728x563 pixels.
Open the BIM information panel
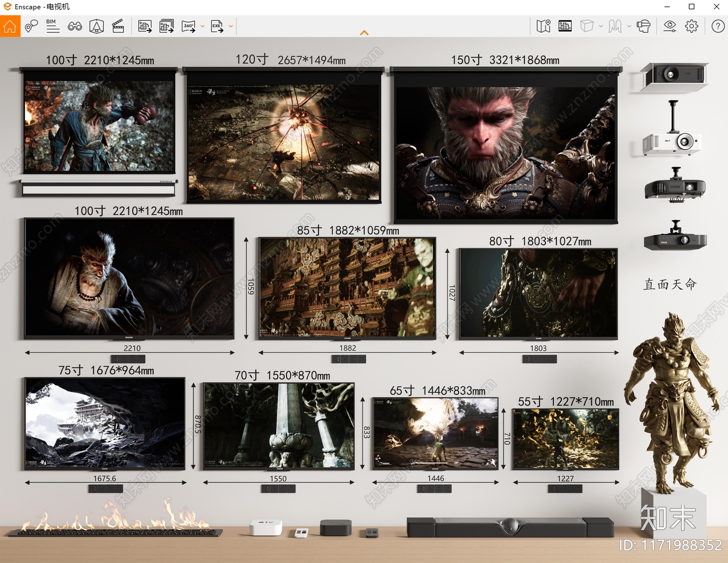click(53, 26)
